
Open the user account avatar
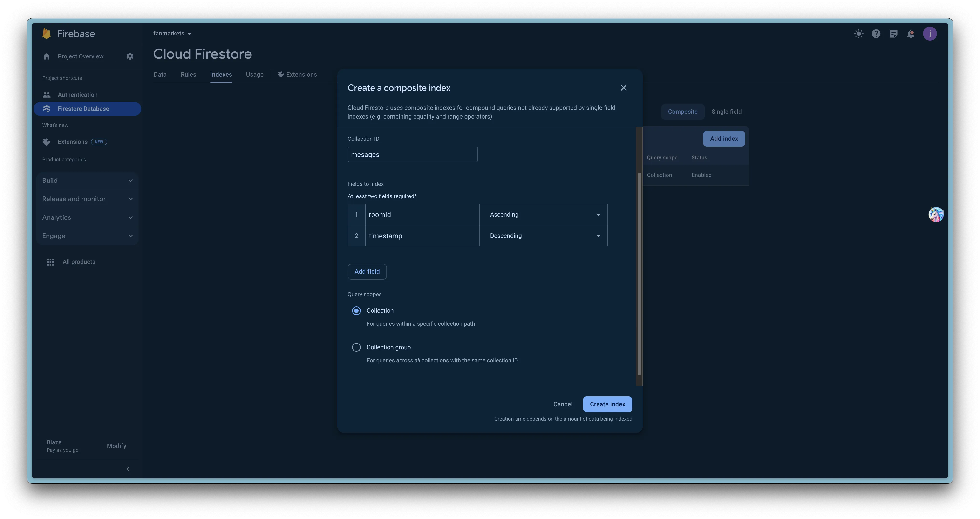(930, 34)
